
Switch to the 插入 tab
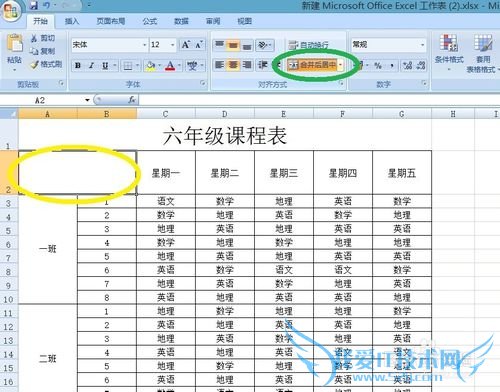pyautogui.click(x=72, y=21)
